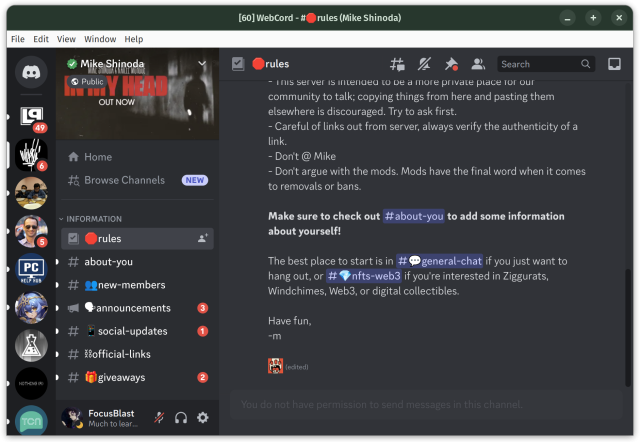Open the flask beaker logo server
640x442 pixels.
click(x=31, y=345)
